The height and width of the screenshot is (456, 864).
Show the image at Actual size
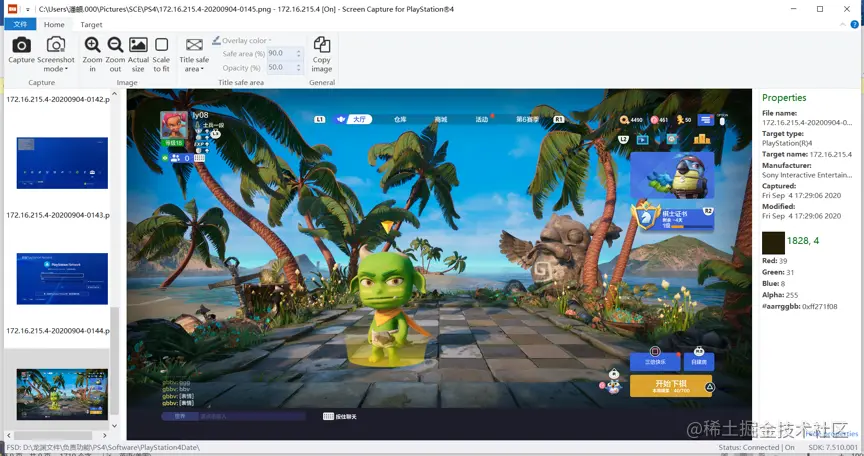(x=138, y=55)
